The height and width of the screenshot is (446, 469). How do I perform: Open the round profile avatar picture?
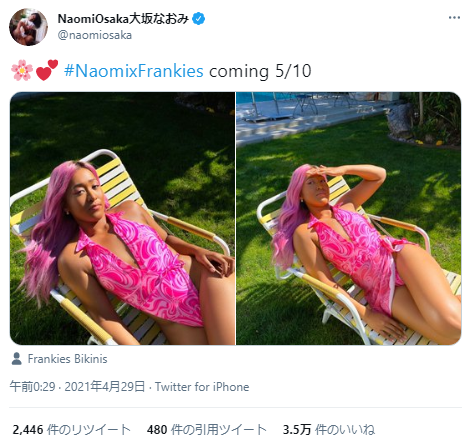pyautogui.click(x=28, y=27)
